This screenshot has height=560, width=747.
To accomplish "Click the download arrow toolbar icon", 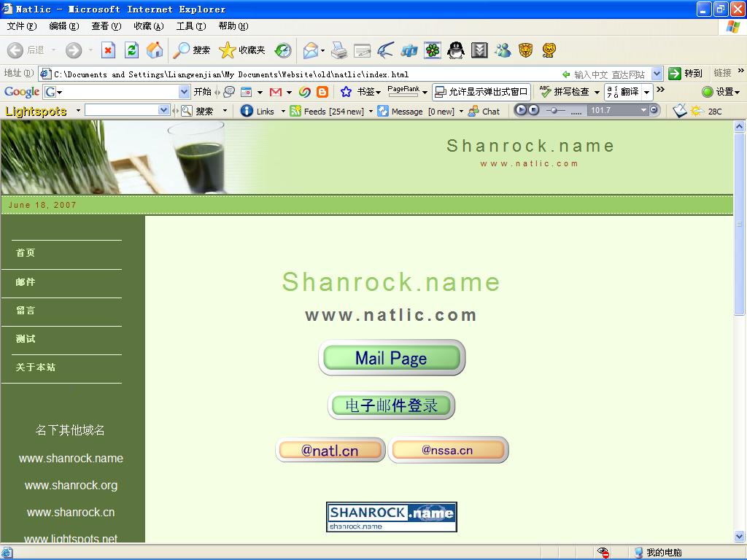I will click(x=479, y=50).
